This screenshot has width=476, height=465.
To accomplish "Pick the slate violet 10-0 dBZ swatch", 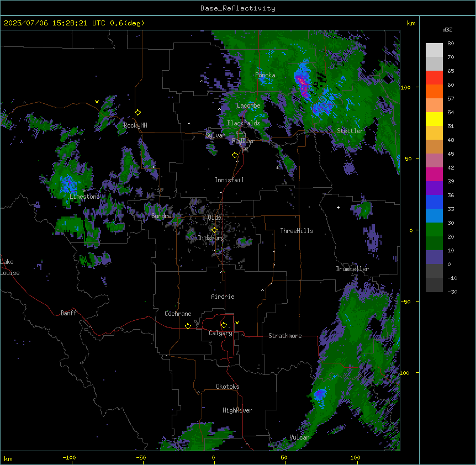I will click(434, 257).
